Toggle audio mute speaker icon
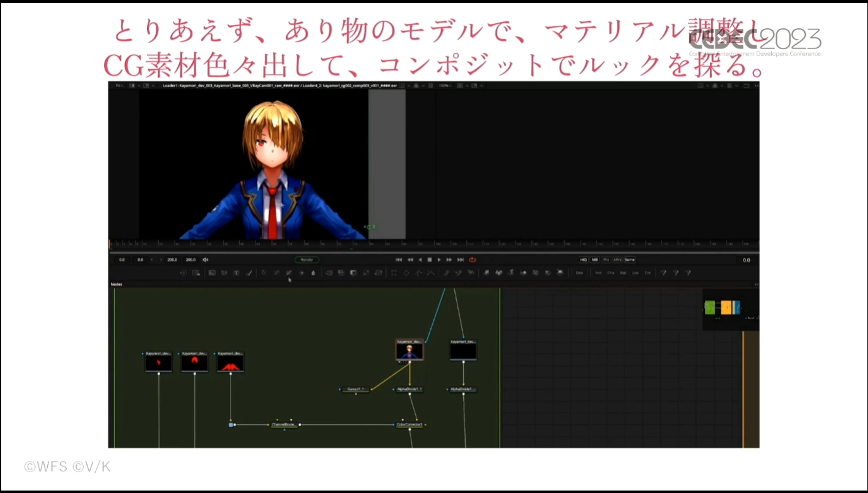Screen dimensions: 868x493 [205, 260]
